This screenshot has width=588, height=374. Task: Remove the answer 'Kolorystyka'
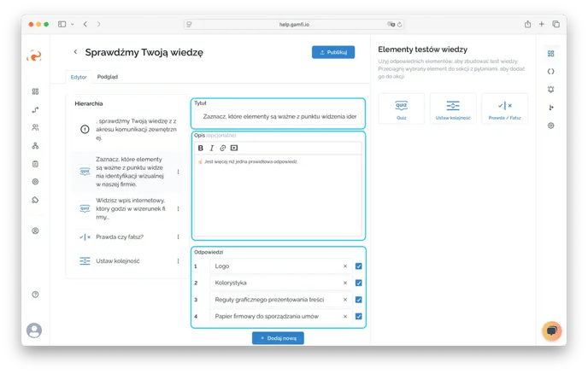click(x=345, y=283)
